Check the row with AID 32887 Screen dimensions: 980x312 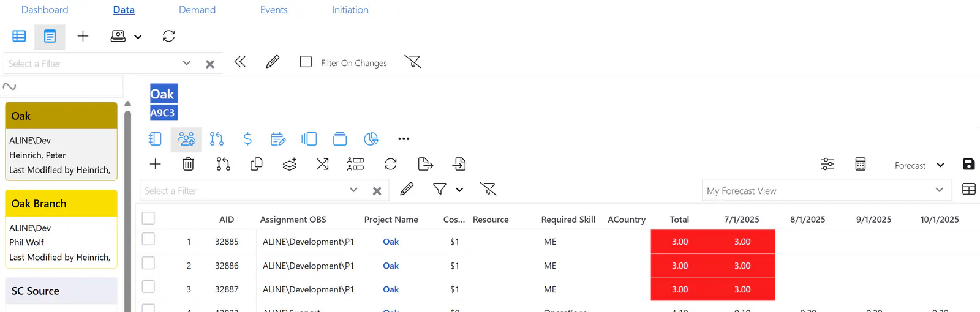pos(148,287)
